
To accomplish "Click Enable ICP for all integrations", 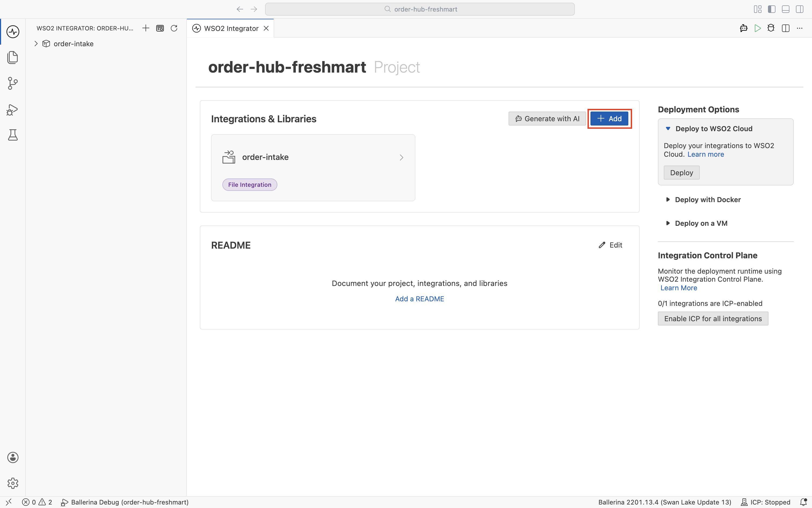I will (x=713, y=319).
